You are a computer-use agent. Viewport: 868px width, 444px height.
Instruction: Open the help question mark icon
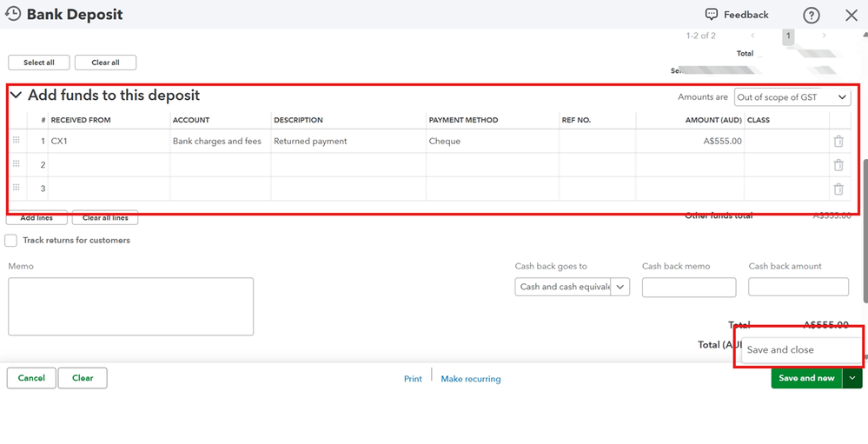coord(812,15)
